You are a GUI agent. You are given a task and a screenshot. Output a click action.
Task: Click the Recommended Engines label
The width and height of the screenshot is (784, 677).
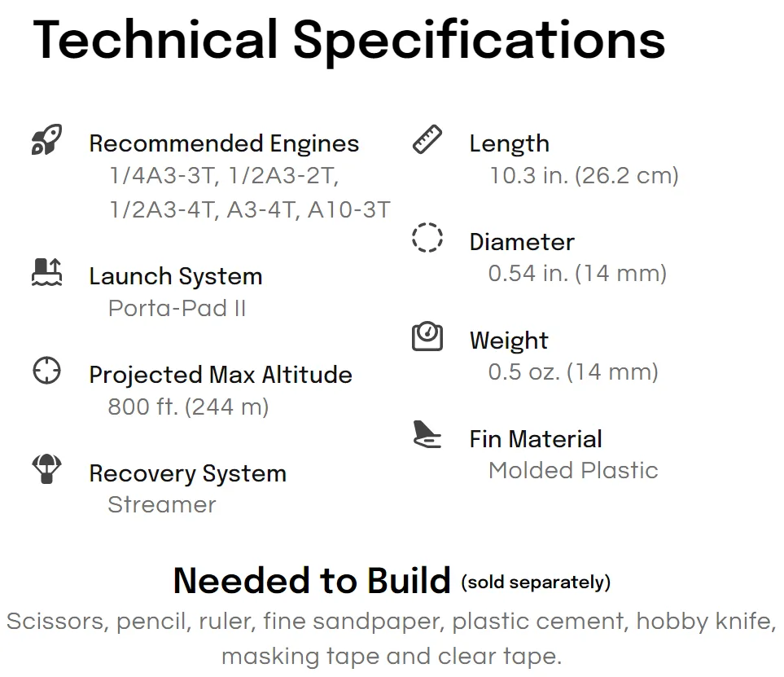224,143
